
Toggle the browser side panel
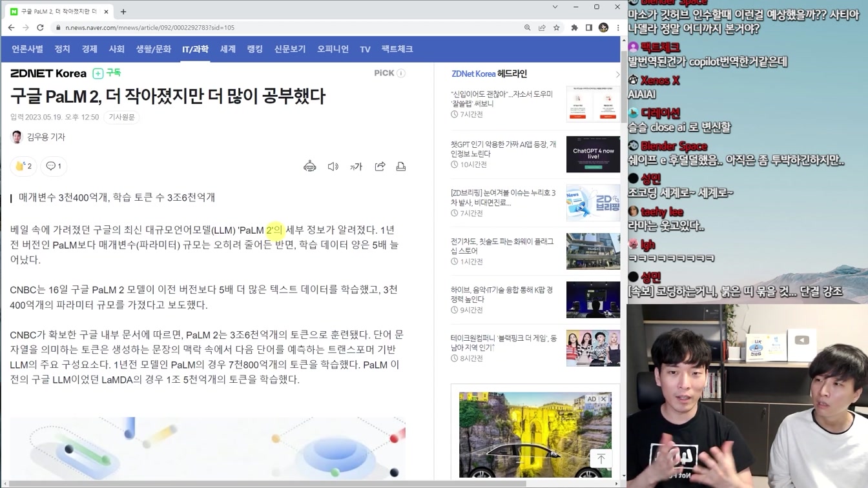(x=589, y=28)
